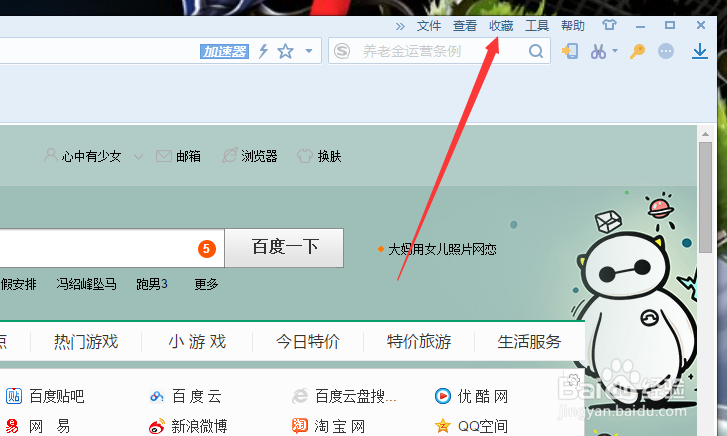Open the 大妈用女儿照片网恋 news link
Screen dimensions: 727x436
(x=442, y=250)
